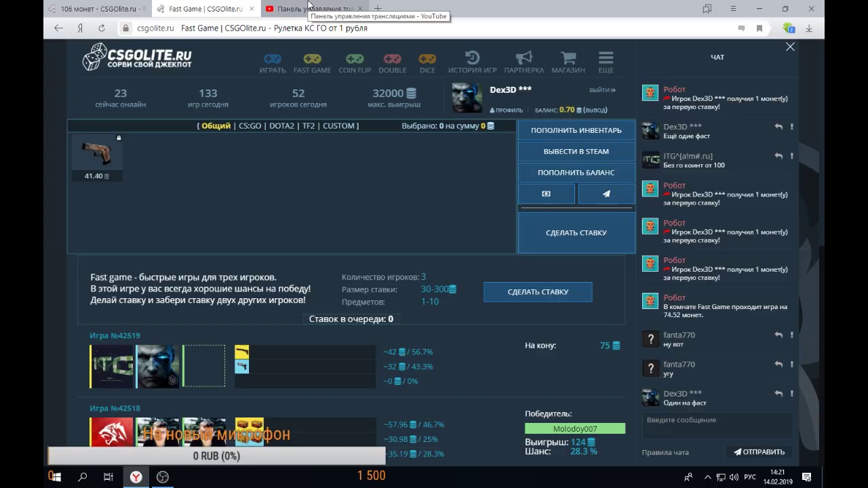The width and height of the screenshot is (868, 488).
Task: Reply to Dex3D's 'Ещё одие фаст' message
Action: [778, 127]
